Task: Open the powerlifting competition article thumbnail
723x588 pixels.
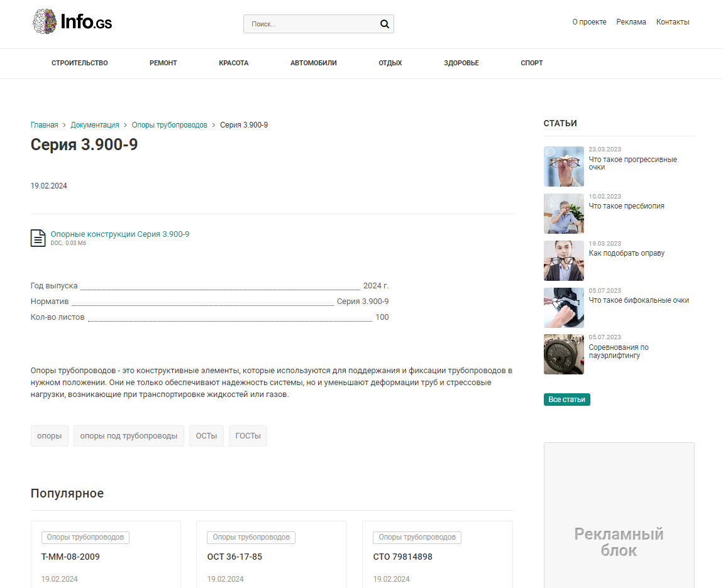Action: (563, 354)
